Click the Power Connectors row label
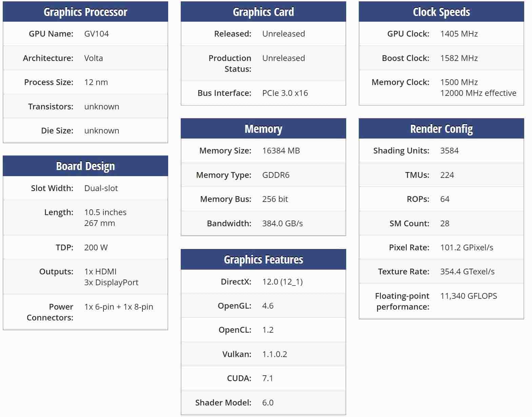 [50, 312]
